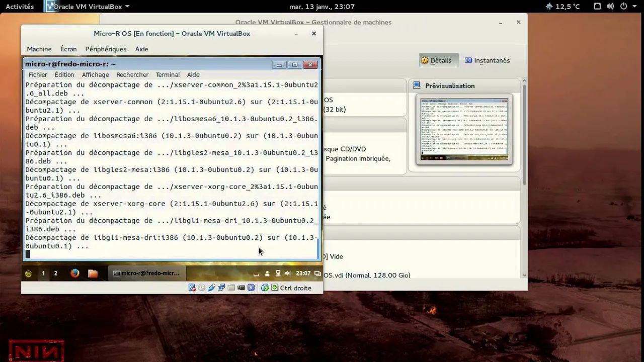The width and height of the screenshot is (644, 362).
Task: Click the USB devices status icon
Action: click(211, 288)
